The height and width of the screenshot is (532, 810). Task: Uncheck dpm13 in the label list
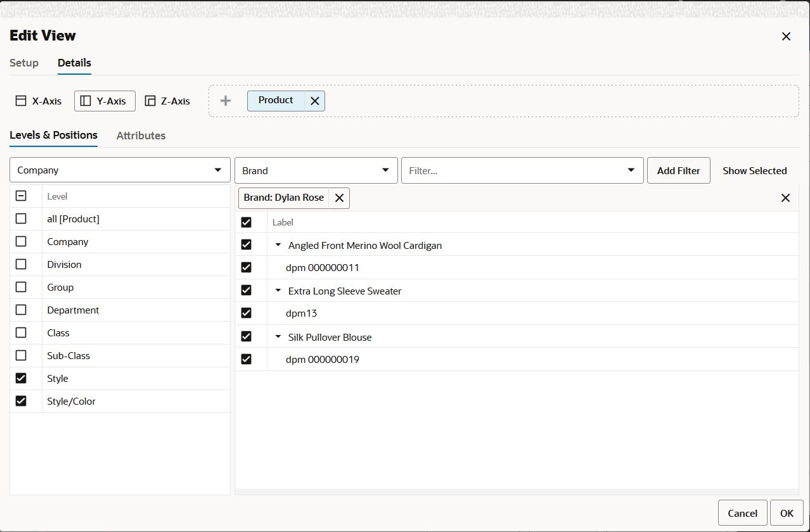pos(246,313)
